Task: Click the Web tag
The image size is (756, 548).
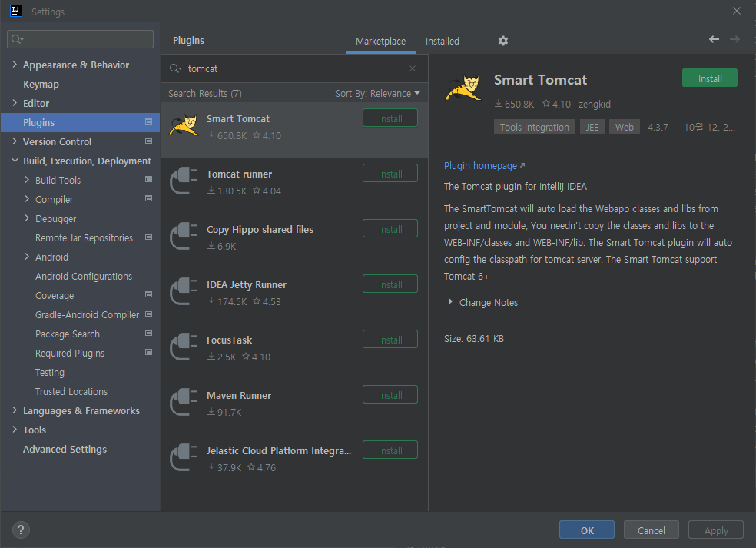Action: click(x=625, y=127)
